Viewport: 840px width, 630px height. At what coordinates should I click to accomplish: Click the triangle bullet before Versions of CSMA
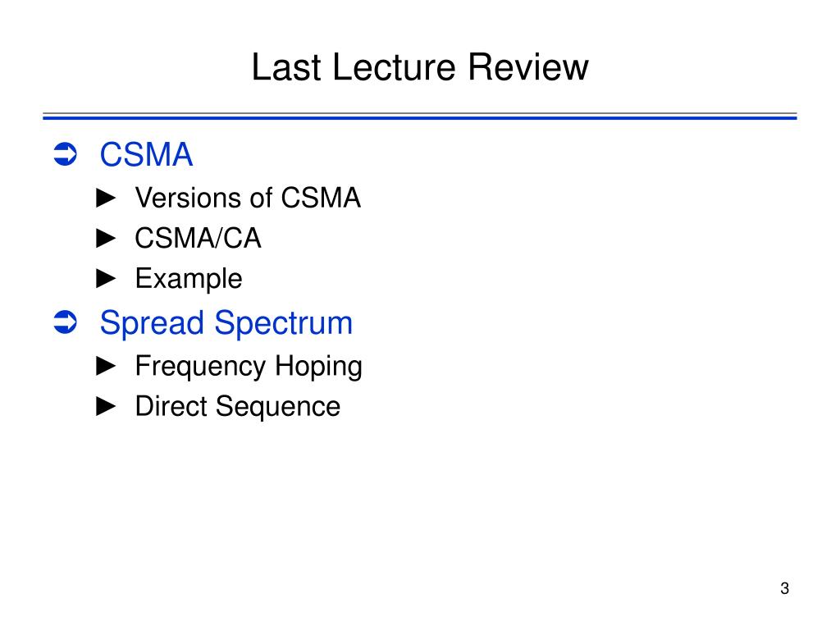106,198
